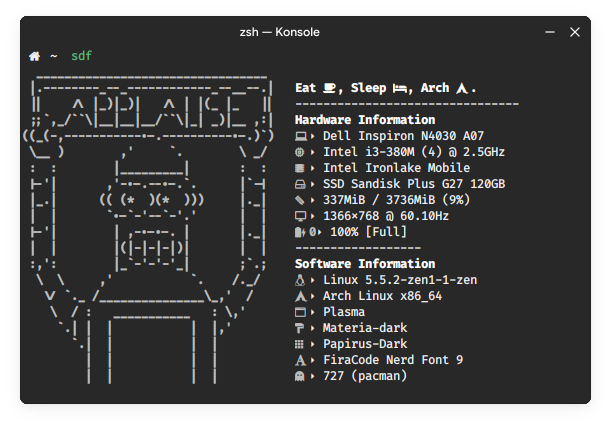Click the monitor icon beside 1366×768
611x428 pixels.
[x=300, y=216]
